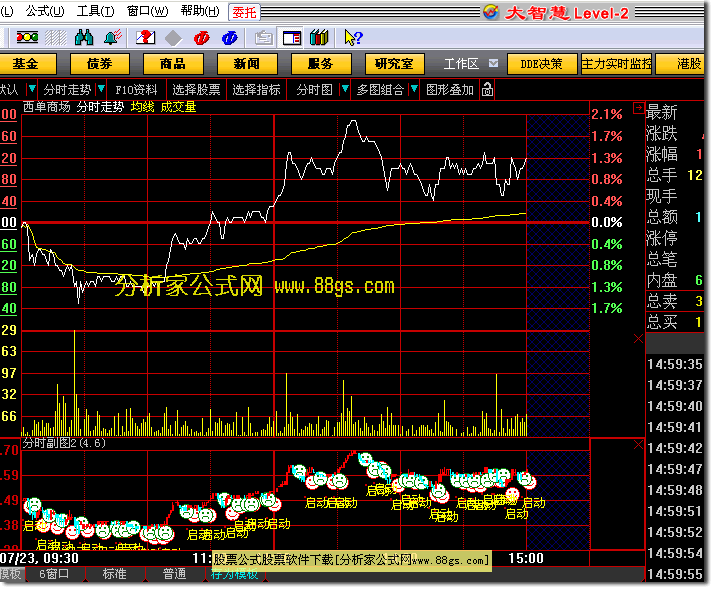Click the blue circular info icon
The height and width of the screenshot is (589, 714).
coord(230,38)
